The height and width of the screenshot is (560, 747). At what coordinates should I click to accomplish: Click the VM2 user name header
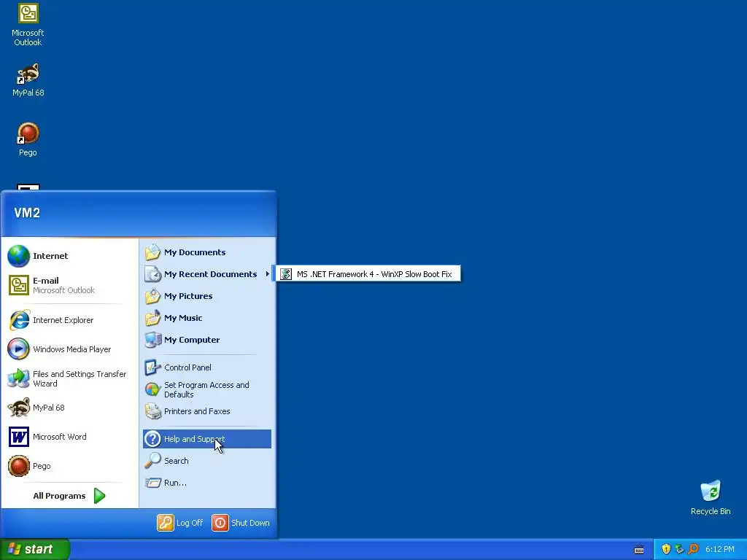click(x=27, y=212)
